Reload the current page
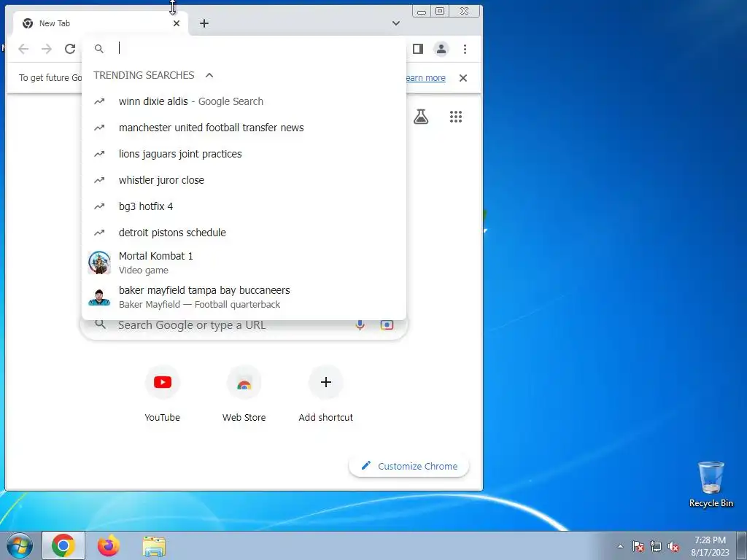This screenshot has width=747, height=560. [x=70, y=49]
